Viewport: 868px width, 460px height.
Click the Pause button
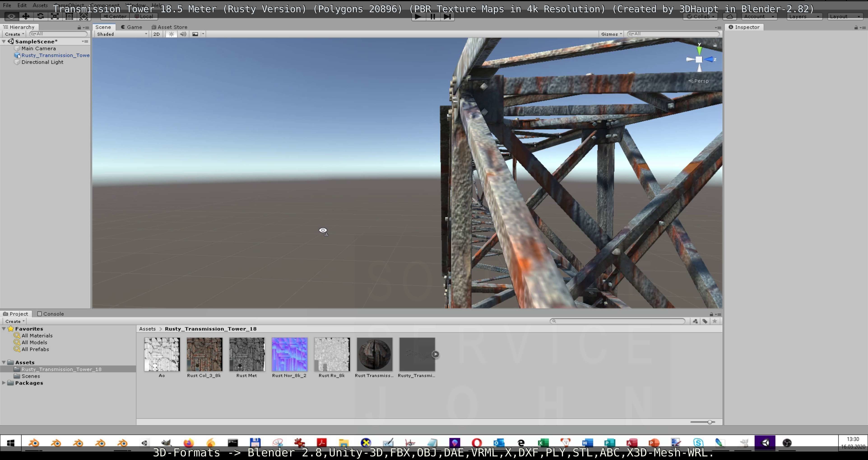[x=433, y=16]
